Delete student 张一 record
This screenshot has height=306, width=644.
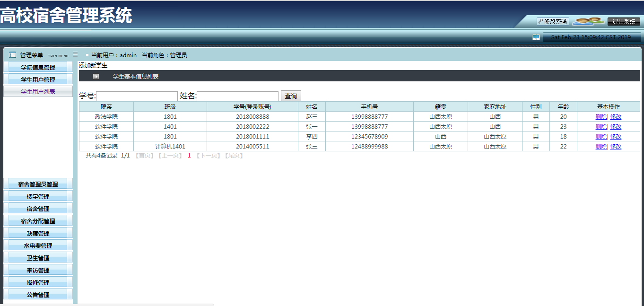(601, 126)
